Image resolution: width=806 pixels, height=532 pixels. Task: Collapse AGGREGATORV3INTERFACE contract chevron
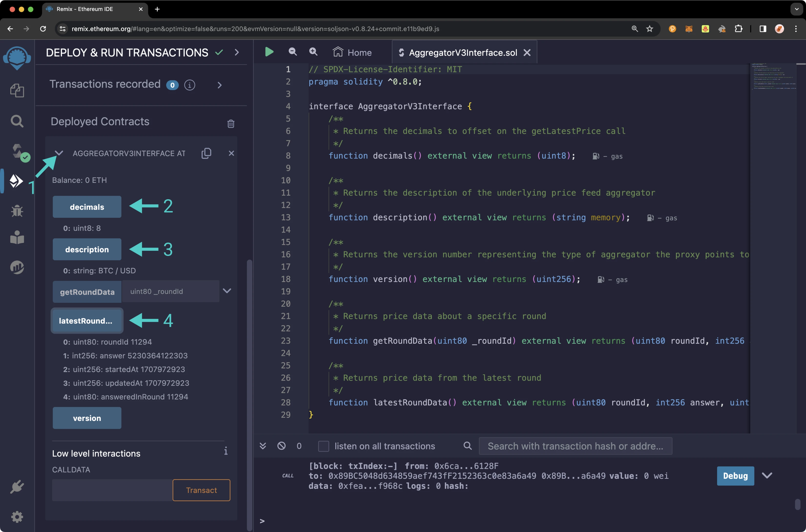59,153
